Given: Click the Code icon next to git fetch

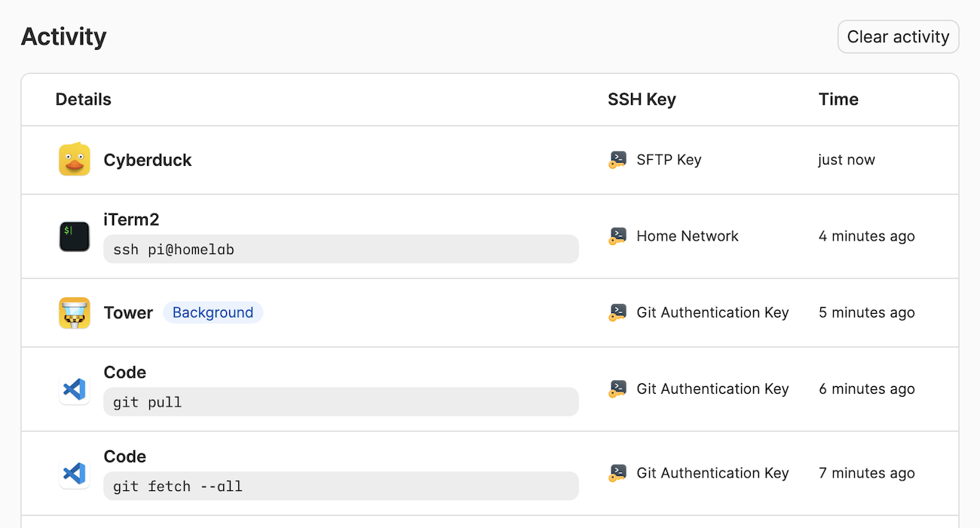Looking at the screenshot, I should 74,473.
